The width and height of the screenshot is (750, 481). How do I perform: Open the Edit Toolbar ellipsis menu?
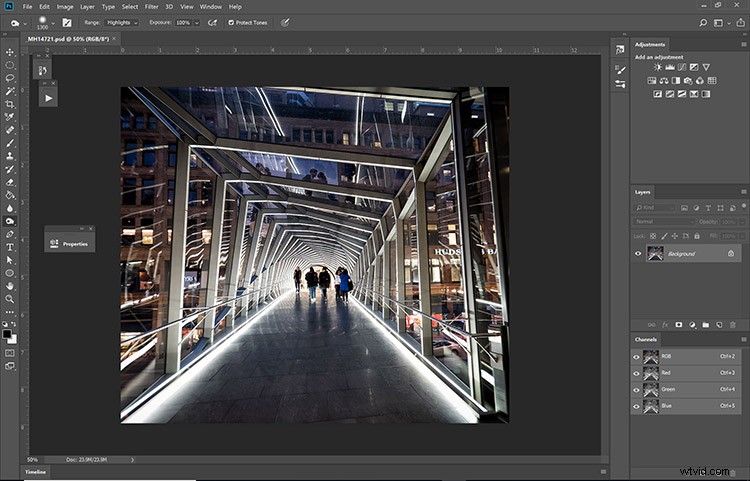[x=10, y=312]
